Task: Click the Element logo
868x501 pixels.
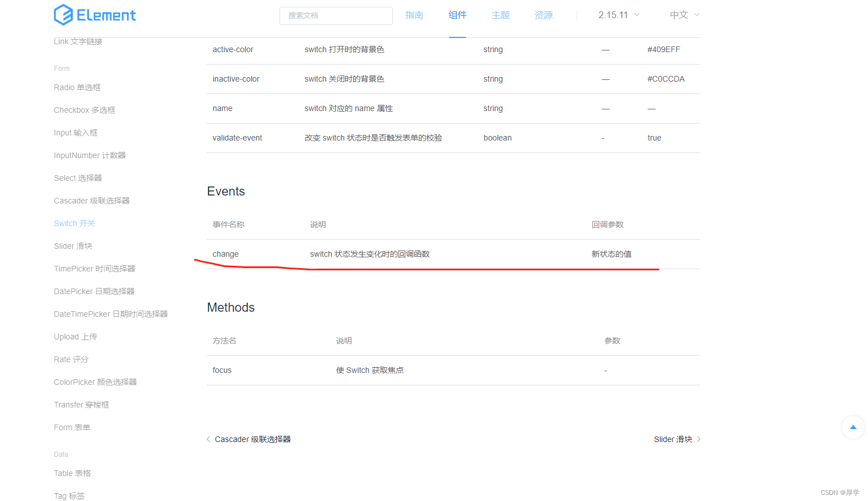Action: coord(95,15)
